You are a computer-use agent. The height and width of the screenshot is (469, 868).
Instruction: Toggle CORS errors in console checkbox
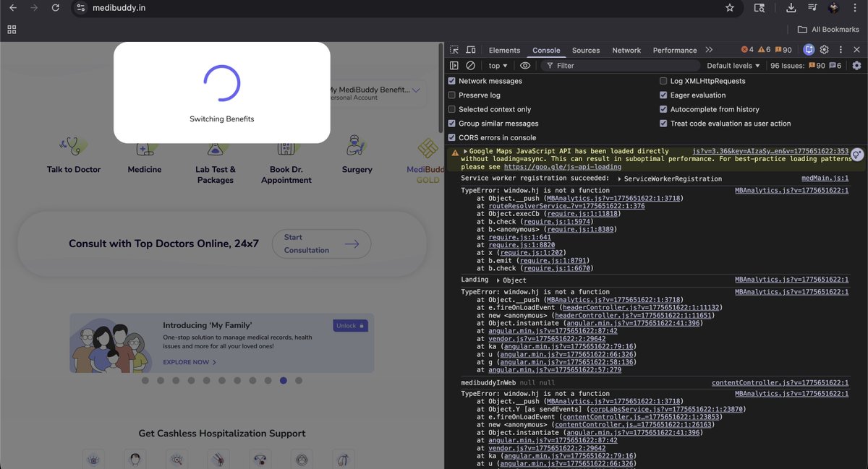pos(452,137)
